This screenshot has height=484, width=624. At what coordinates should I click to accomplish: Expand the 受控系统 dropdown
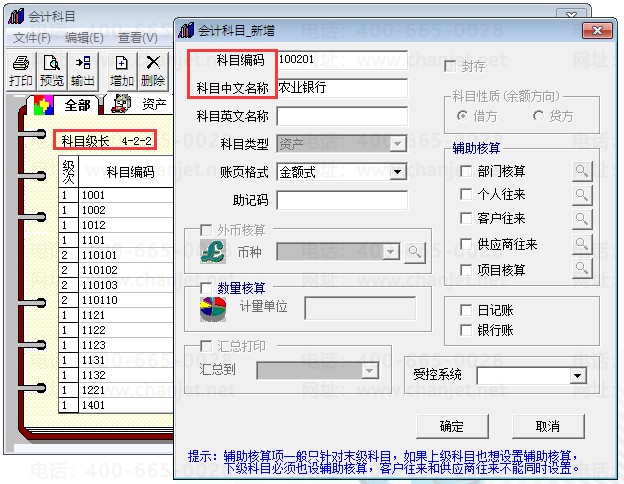coord(577,375)
